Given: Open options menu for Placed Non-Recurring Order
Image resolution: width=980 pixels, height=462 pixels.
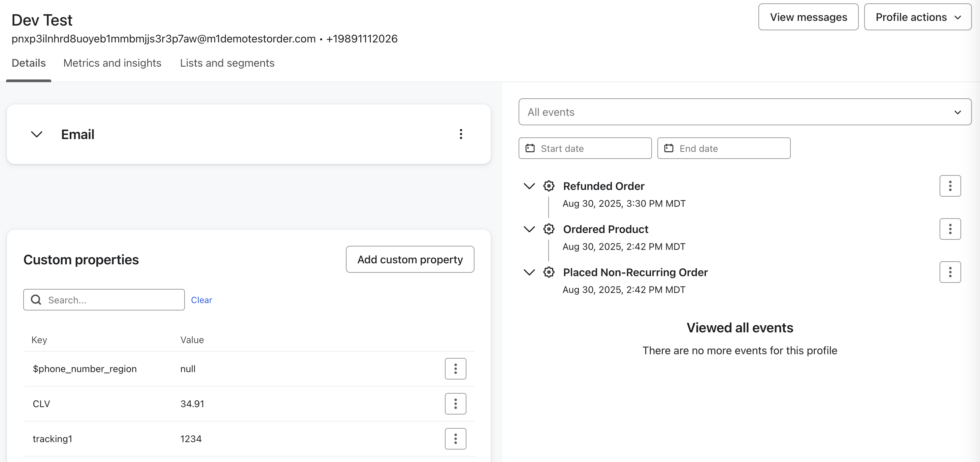Looking at the screenshot, I should tap(950, 272).
